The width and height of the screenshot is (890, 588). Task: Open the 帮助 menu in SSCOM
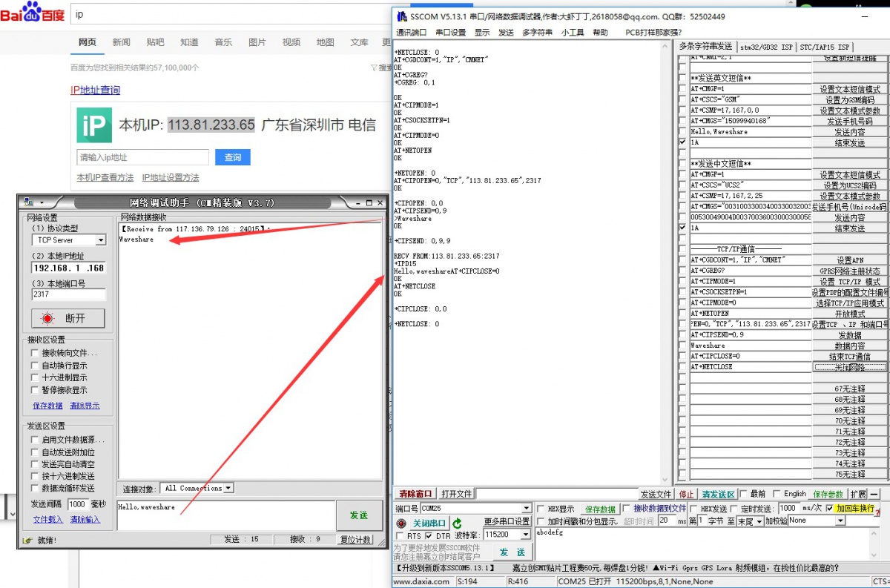[600, 33]
